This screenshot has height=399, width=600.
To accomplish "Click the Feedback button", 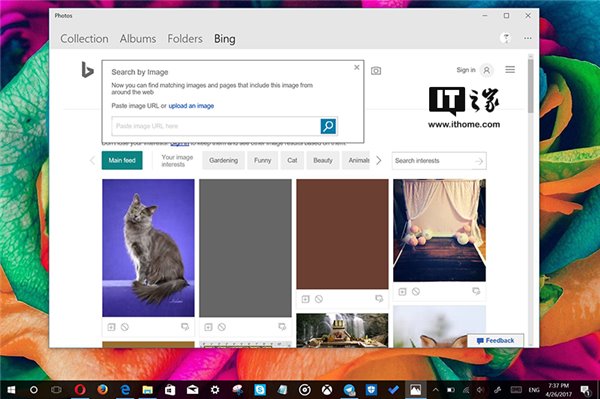I will [495, 340].
